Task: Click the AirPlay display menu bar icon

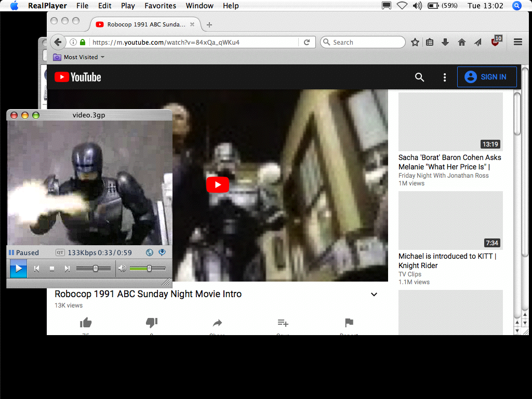Action: [x=387, y=5]
